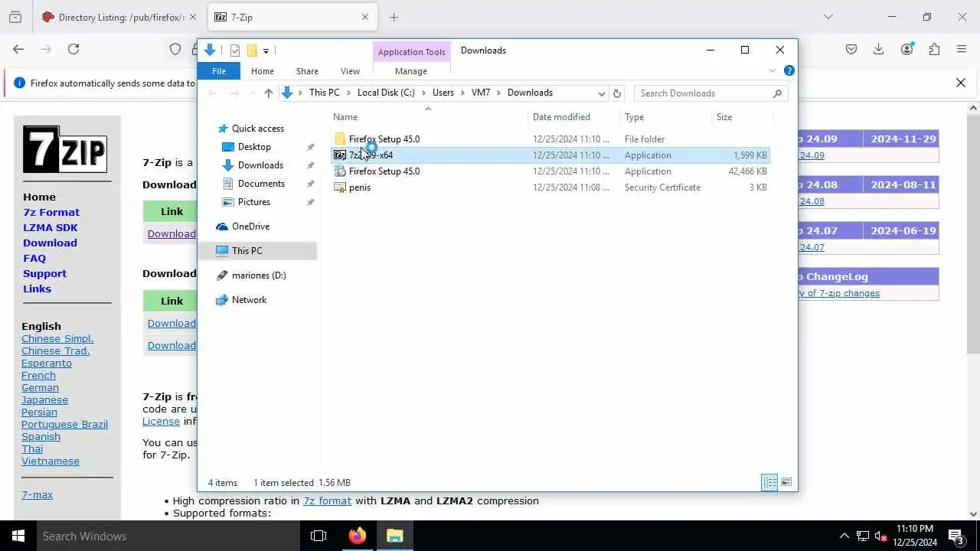
Task: Open Pictures in navigation pane
Action: (254, 202)
